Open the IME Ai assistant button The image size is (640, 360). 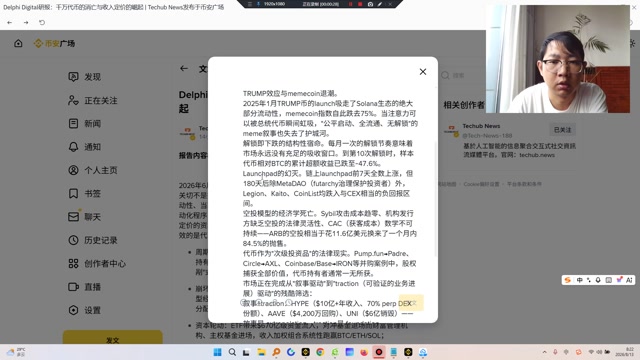tap(629, 280)
